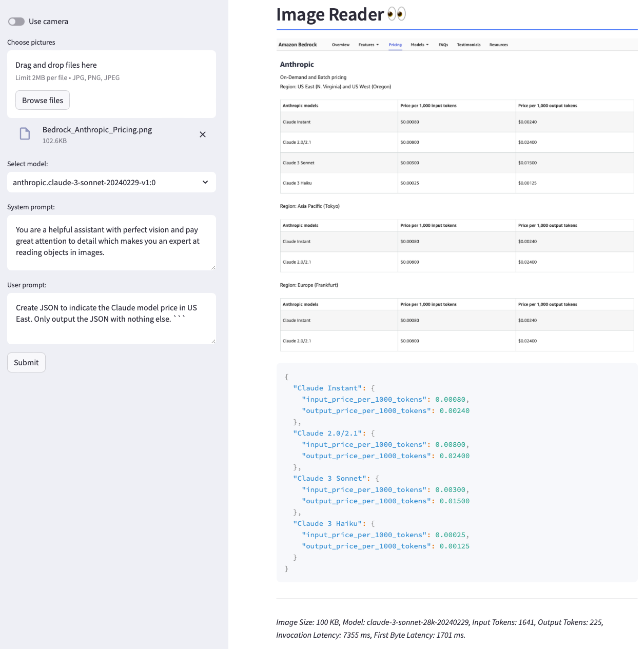The image size is (644, 649).
Task: Grab the System prompt resize handle
Action: coord(213,267)
